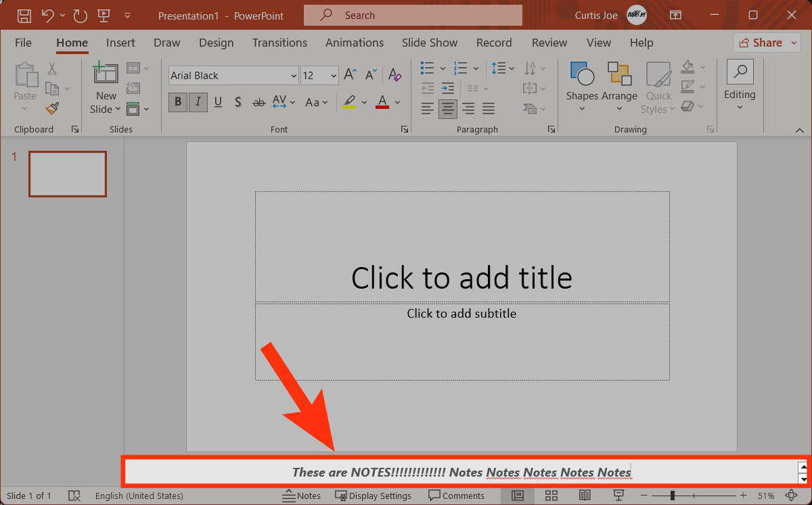This screenshot has width=812, height=505.
Task: Switch to Reading View
Action: coord(585,496)
